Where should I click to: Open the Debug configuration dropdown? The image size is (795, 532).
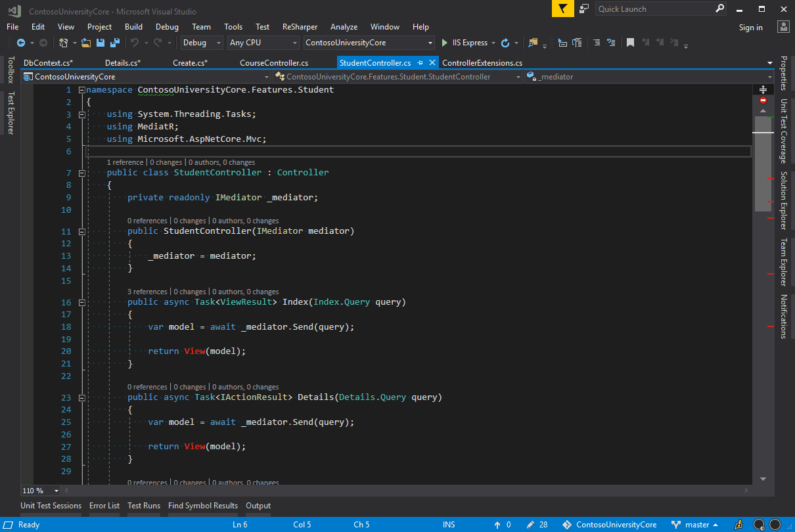pos(202,43)
